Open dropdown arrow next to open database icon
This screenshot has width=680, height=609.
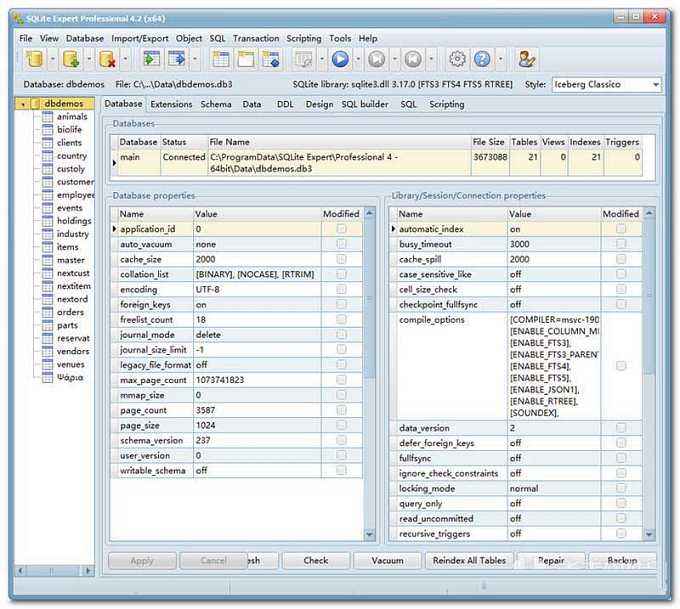coord(52,59)
